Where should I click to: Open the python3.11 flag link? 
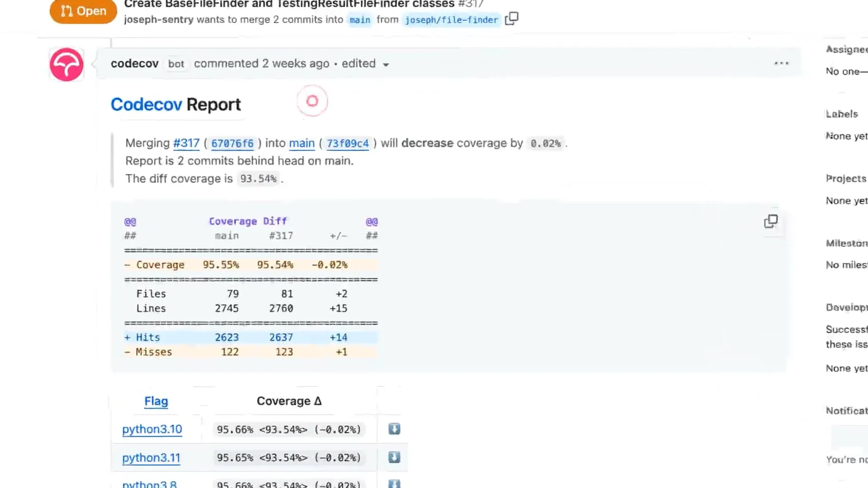[151, 458]
